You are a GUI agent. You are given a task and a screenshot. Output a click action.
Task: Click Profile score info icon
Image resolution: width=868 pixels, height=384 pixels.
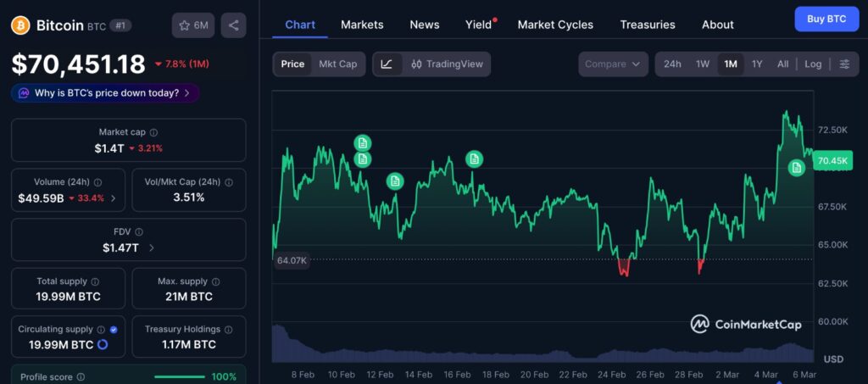point(81,377)
